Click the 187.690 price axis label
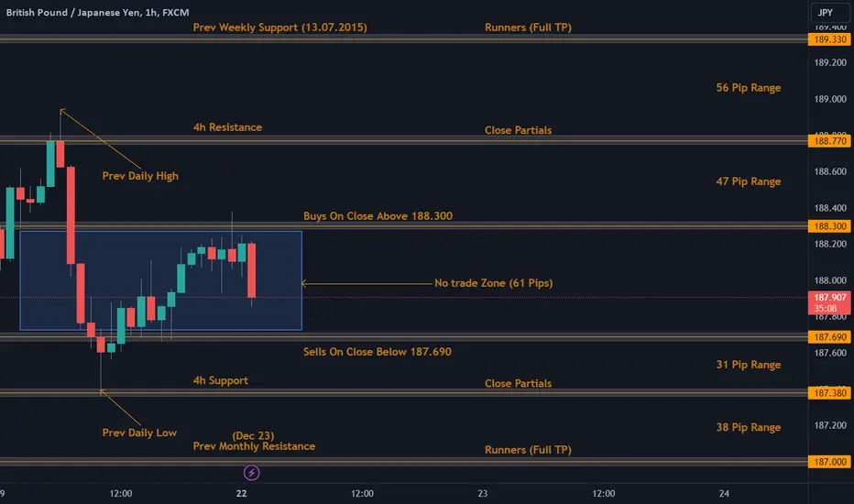Viewport: 854px width, 504px height. point(829,336)
